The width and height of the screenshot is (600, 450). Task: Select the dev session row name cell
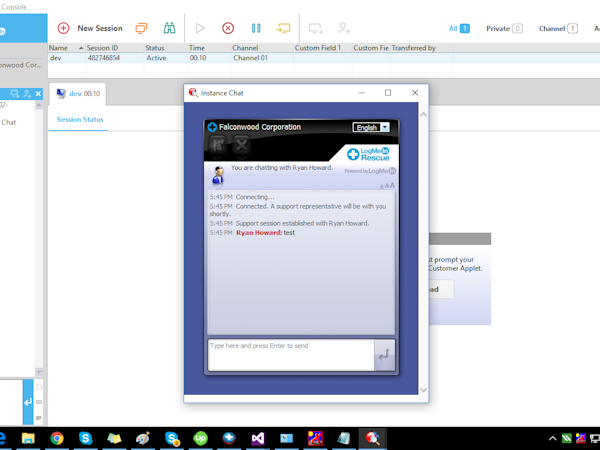(x=66, y=58)
